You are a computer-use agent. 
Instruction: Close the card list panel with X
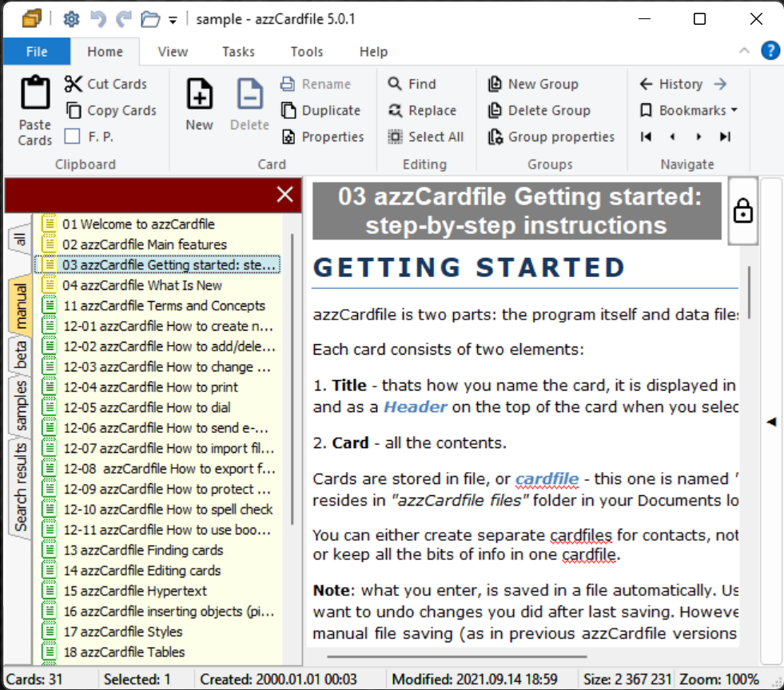[x=285, y=194]
